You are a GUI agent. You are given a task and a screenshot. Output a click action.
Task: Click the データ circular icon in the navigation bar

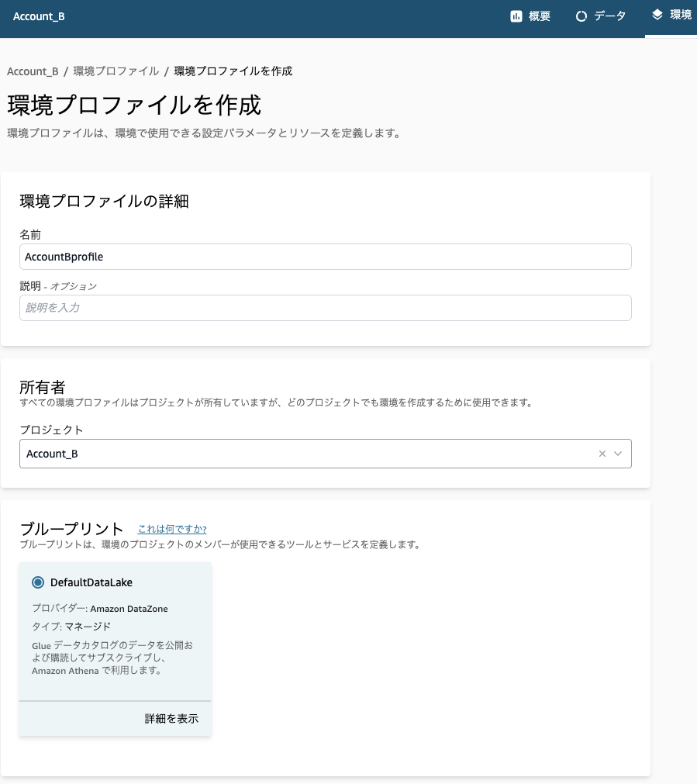(x=581, y=16)
